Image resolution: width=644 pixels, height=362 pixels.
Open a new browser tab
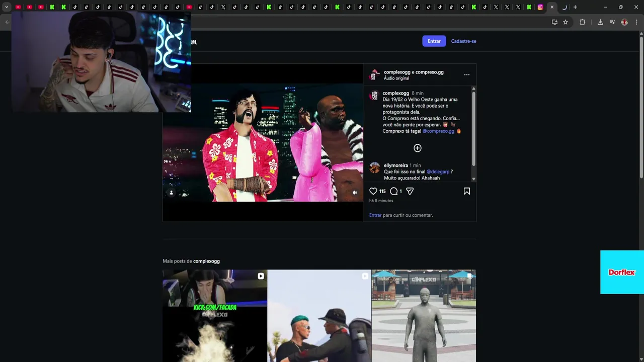575,7
